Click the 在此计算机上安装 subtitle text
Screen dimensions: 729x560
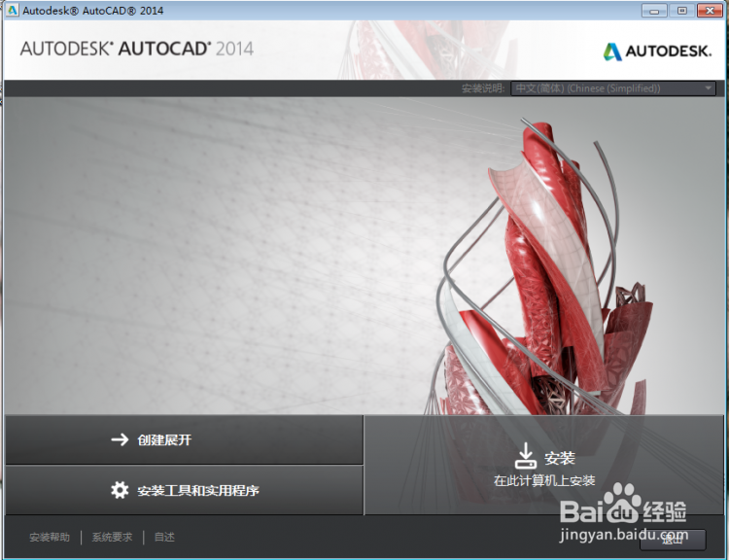tap(544, 480)
